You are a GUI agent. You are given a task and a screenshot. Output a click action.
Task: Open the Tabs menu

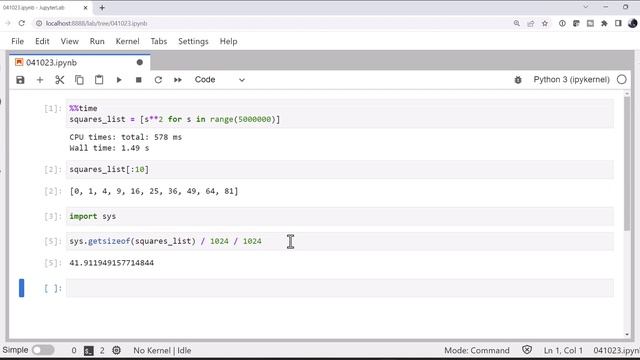point(159,41)
